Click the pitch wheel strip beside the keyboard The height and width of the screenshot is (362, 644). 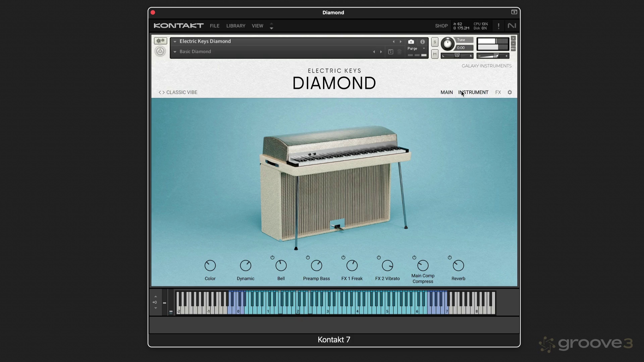(x=164, y=303)
